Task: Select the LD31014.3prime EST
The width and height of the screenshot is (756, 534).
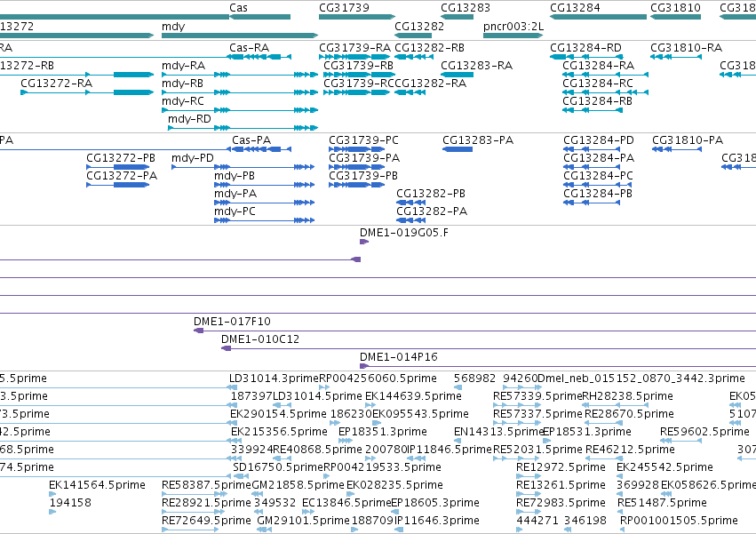Action: 233,387
